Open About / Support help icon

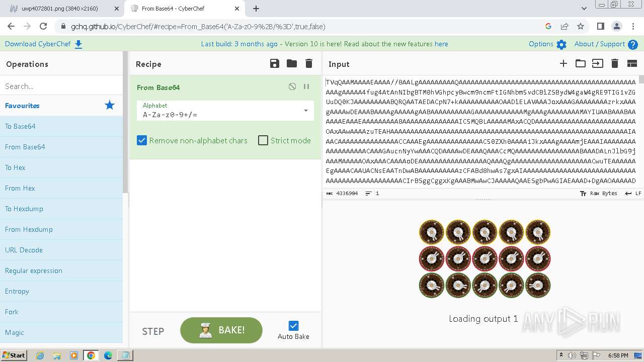(633, 44)
